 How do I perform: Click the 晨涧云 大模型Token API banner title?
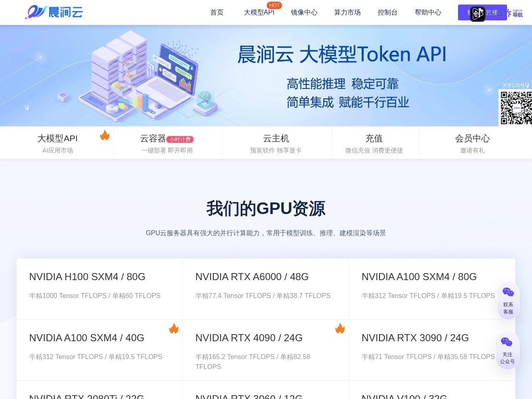click(x=342, y=54)
